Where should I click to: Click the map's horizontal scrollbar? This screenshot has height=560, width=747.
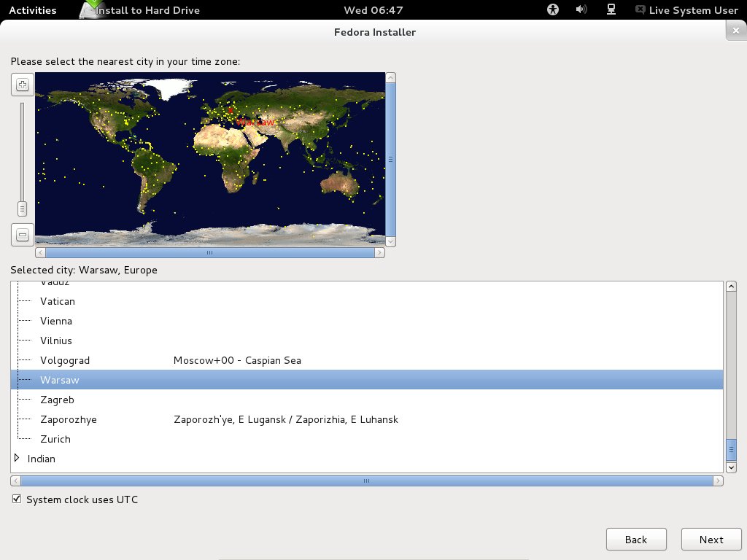click(209, 253)
